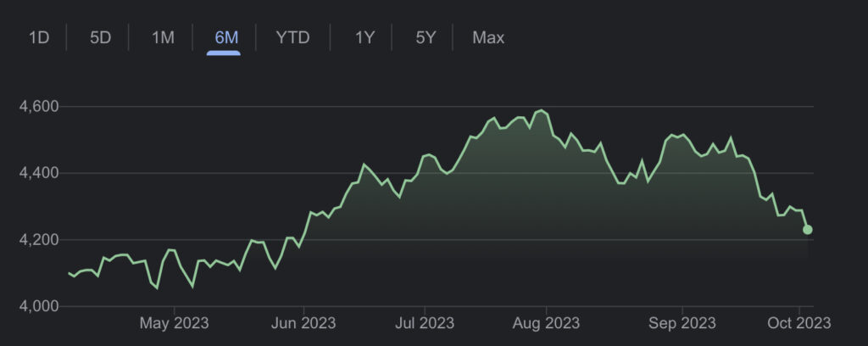The width and height of the screenshot is (868, 346).
Task: Click the May 2023 axis label
Action: (x=174, y=323)
